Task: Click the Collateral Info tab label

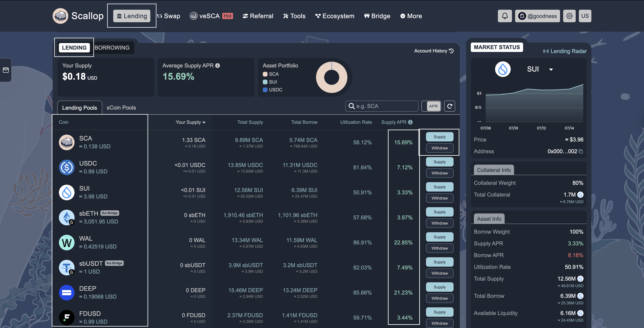Action: point(494,170)
